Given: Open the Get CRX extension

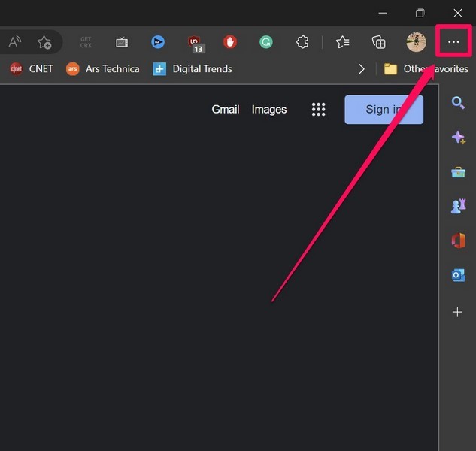Looking at the screenshot, I should (x=86, y=42).
